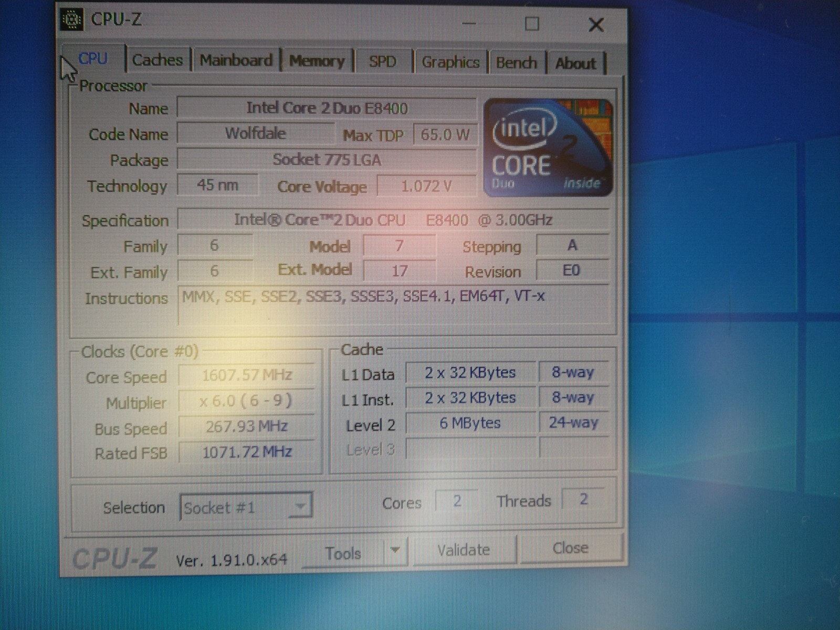Click the Ext. Family value '6'
Image resolution: width=840 pixels, height=630 pixels.
tap(215, 271)
